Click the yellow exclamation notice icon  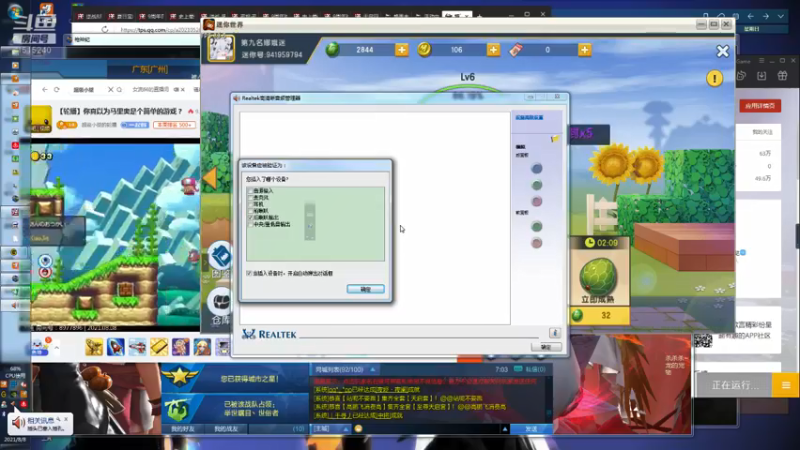click(714, 78)
